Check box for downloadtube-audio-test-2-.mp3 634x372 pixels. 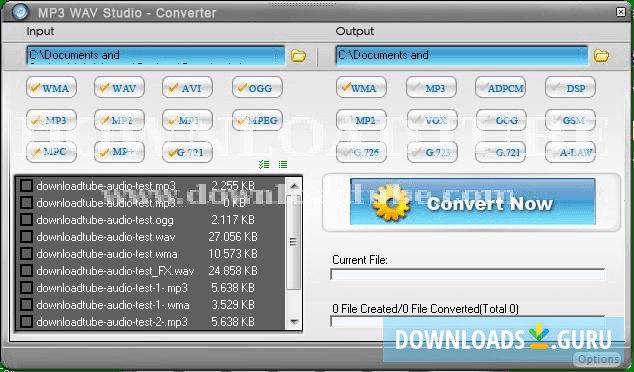coord(26,322)
